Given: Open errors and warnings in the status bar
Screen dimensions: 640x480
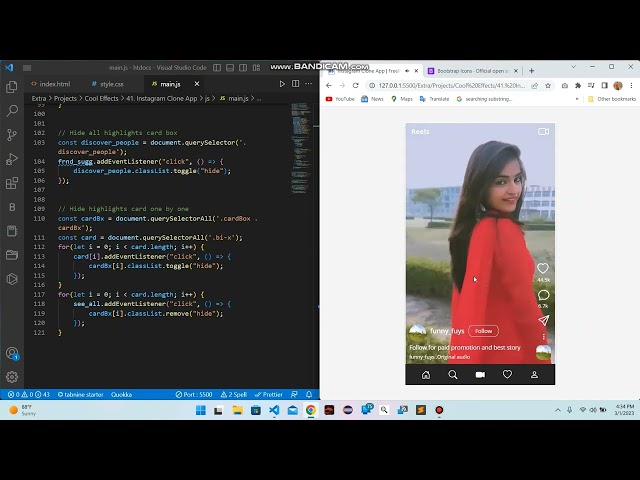Looking at the screenshot, I should pos(29,394).
